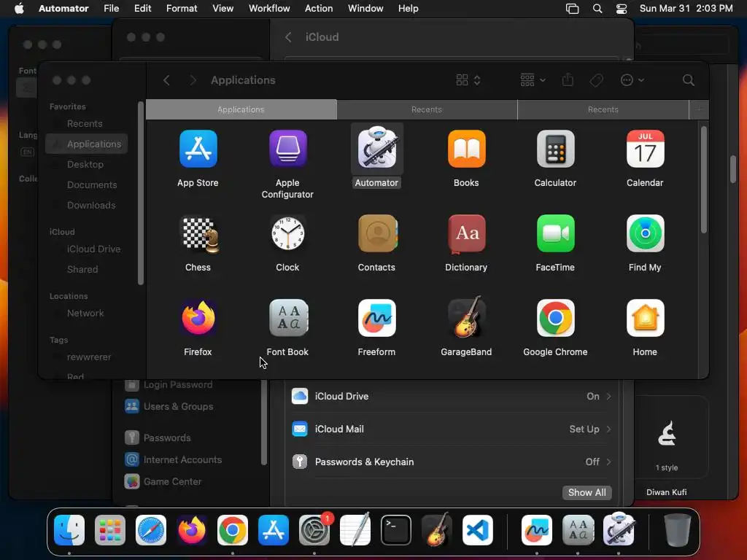The height and width of the screenshot is (560, 747).
Task: Select the Freeform app in Finder window
Action: click(x=377, y=318)
